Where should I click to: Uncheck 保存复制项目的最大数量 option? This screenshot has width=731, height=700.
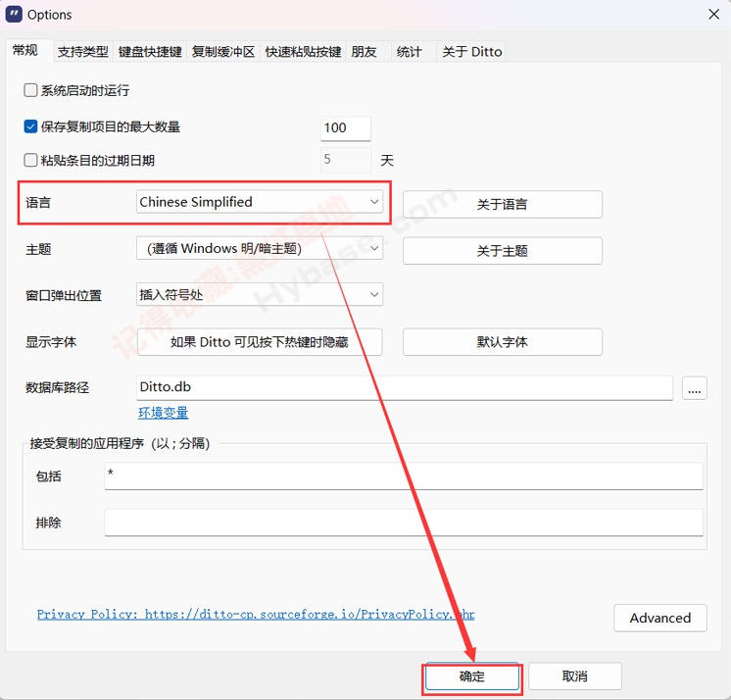click(x=30, y=126)
